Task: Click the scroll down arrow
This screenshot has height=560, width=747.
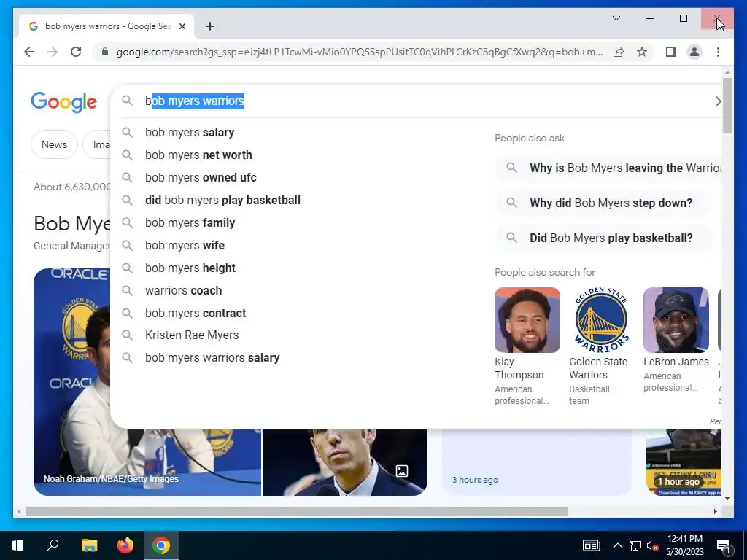Action: click(727, 499)
